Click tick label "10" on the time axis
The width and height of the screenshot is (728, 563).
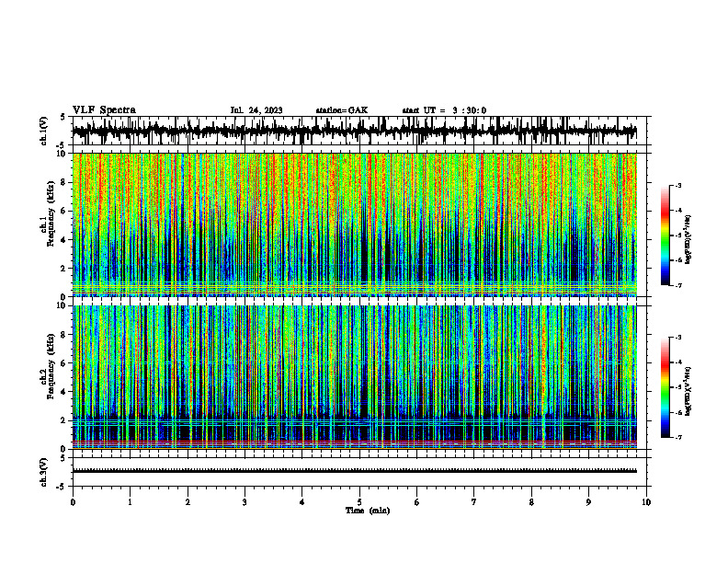click(646, 502)
